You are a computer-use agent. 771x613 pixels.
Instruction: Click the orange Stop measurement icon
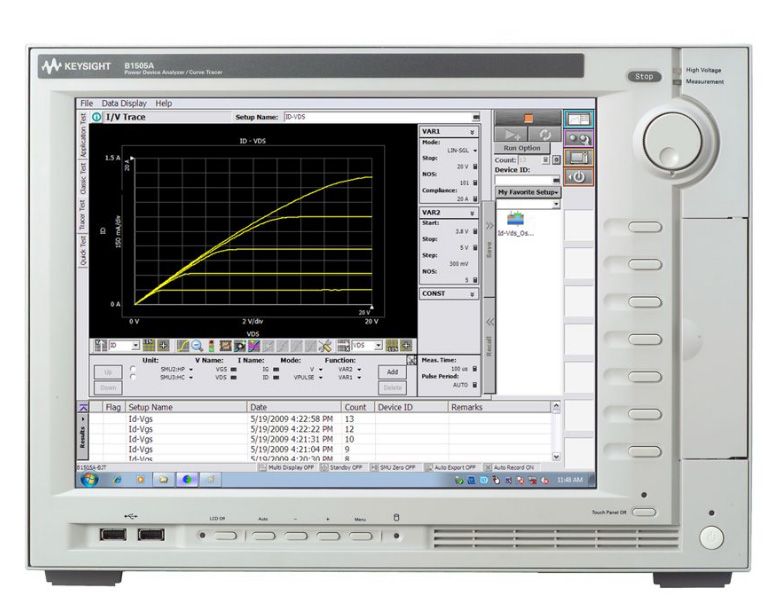(528, 118)
